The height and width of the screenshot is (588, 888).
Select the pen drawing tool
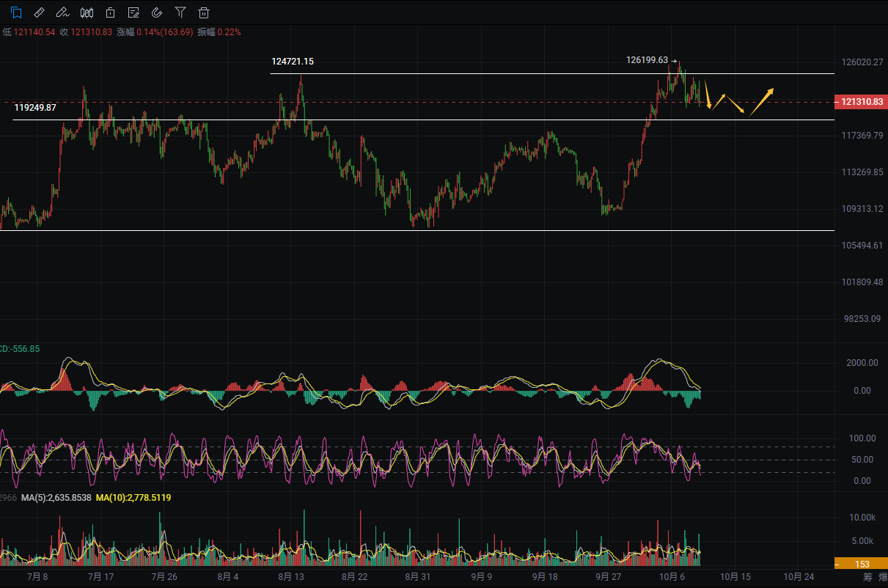tap(63, 12)
